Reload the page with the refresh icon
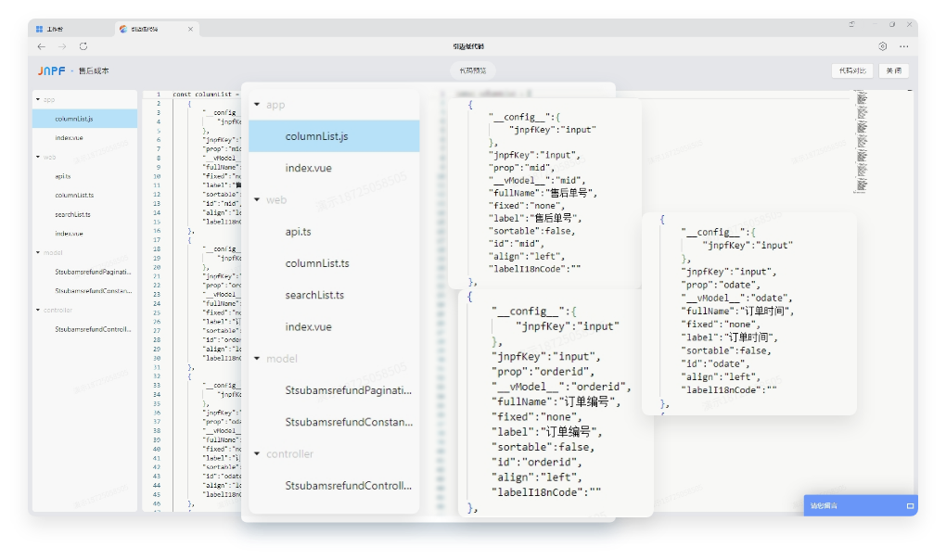 tap(83, 46)
